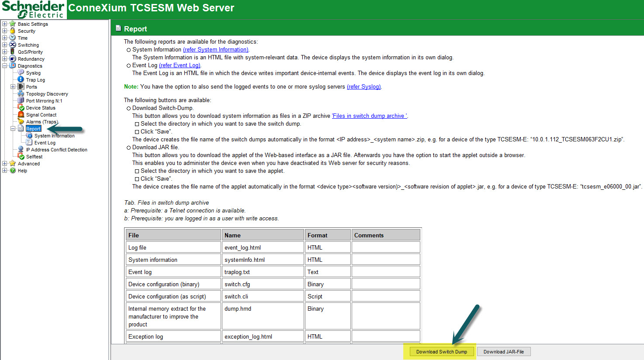Viewport: 644px width, 360px height.
Task: Click the switch.cfg table cell
Action: click(263, 284)
